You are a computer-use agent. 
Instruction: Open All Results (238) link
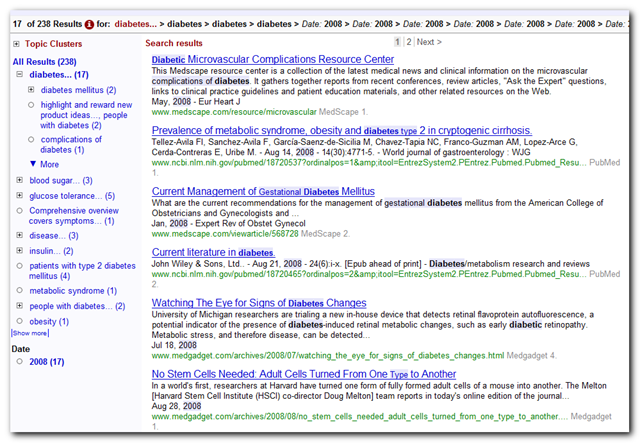(x=44, y=62)
